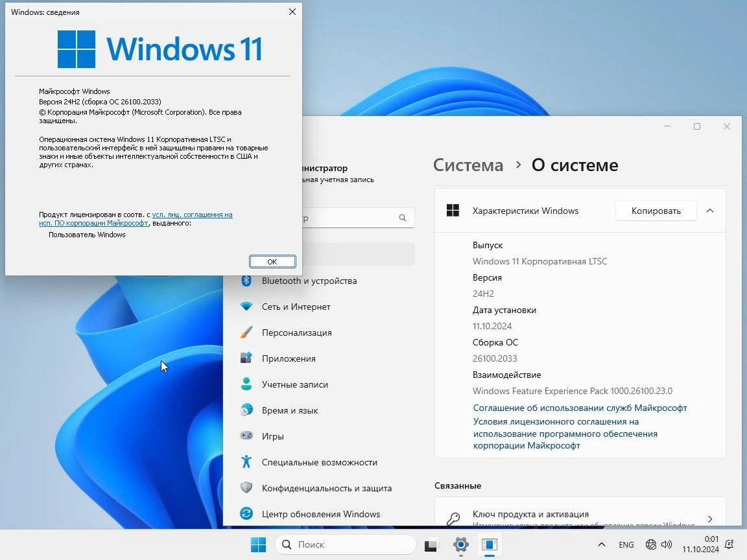The width and height of the screenshot is (747, 560).
Task: Click the Специальные возможности accessibility icon
Action: tap(246, 461)
